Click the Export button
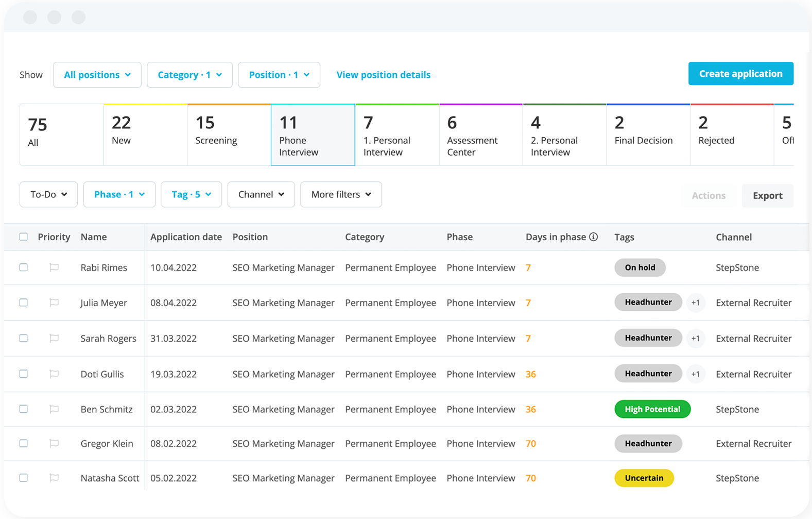Screen dimensions: 812x519 [768, 195]
